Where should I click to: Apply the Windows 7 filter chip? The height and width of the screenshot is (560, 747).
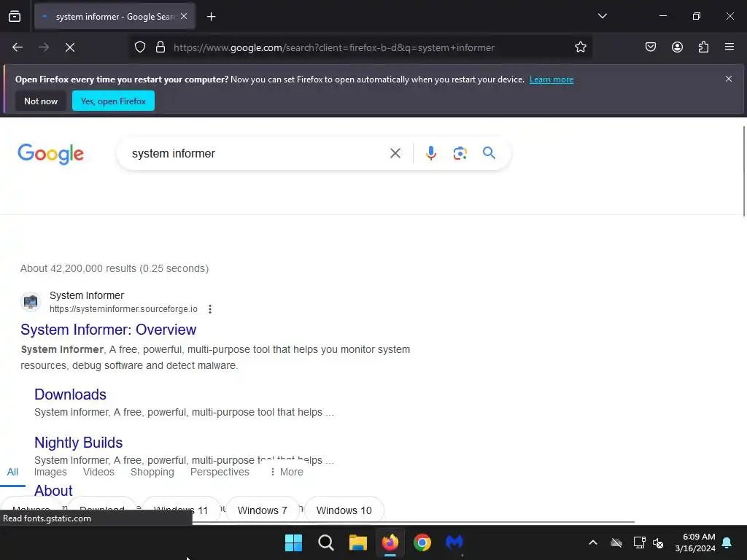pyautogui.click(x=263, y=510)
